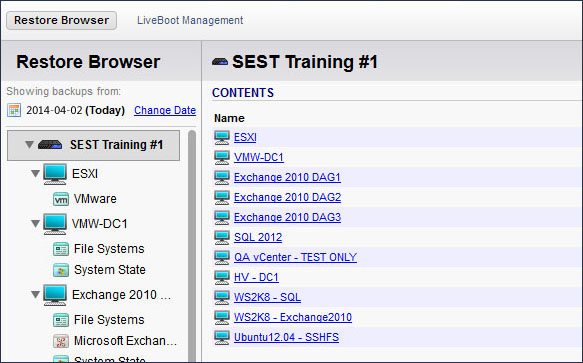Click the computer icon beside ESXI in contents
Viewport: 583px width, 363px height.
tap(222, 137)
